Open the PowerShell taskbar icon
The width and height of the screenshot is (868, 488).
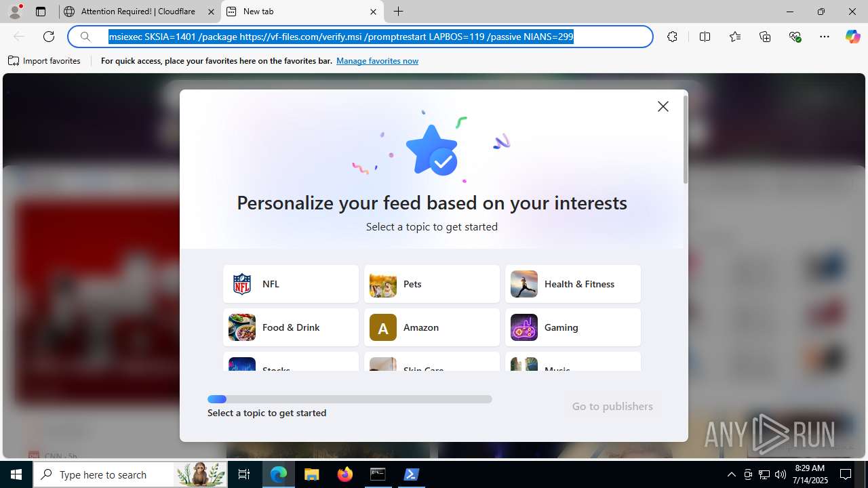(411, 474)
